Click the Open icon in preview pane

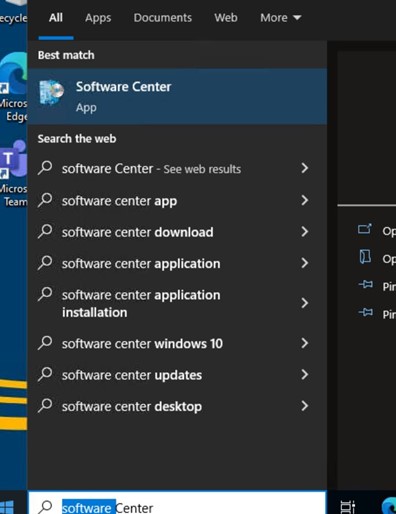(x=365, y=229)
